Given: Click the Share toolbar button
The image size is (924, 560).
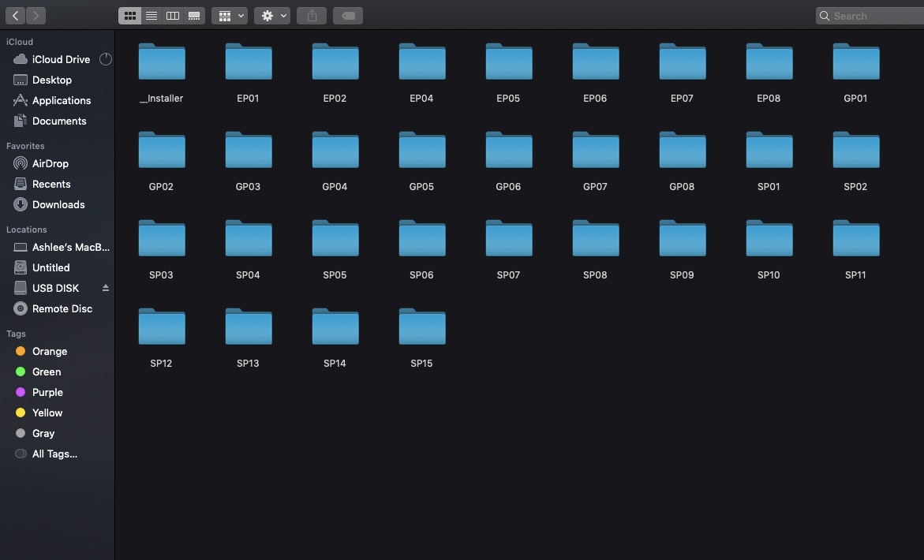Looking at the screenshot, I should click(x=312, y=16).
